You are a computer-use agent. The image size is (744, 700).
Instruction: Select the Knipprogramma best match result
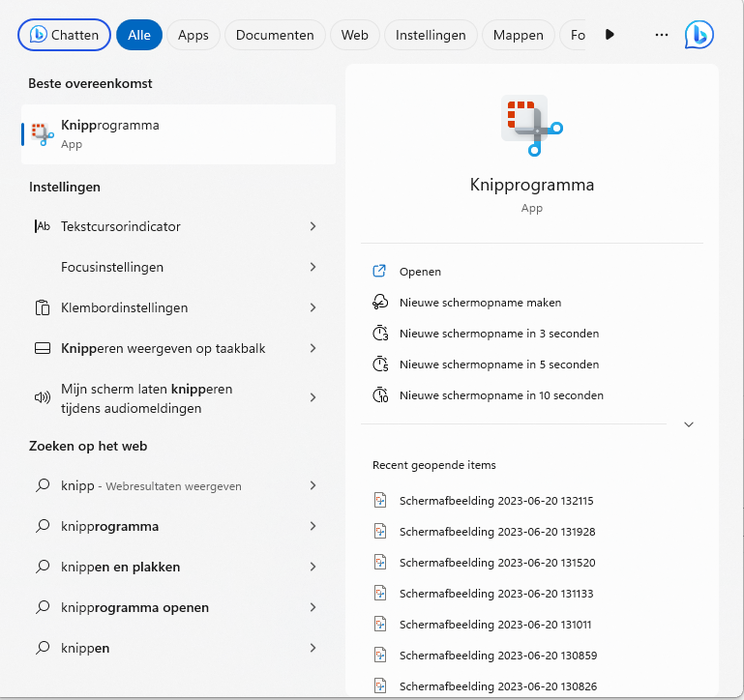(x=178, y=134)
